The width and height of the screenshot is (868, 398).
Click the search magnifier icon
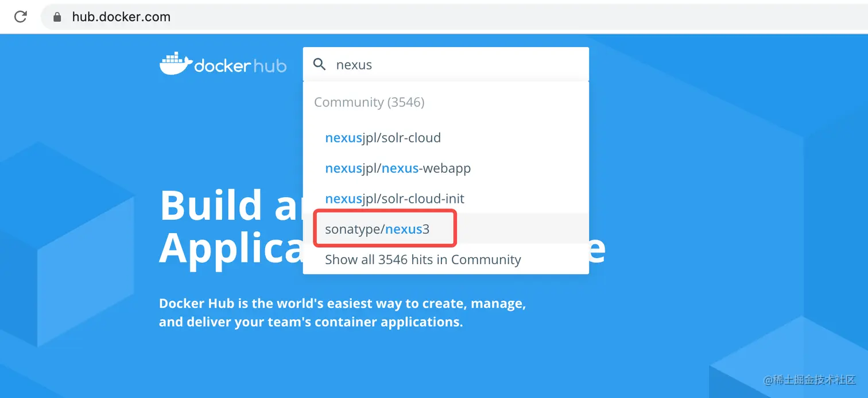pyautogui.click(x=320, y=64)
